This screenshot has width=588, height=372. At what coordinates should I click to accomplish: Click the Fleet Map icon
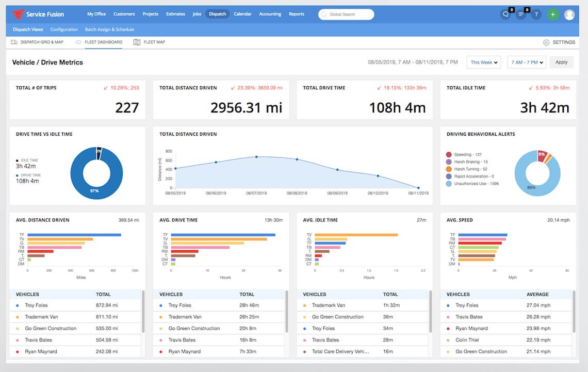pyautogui.click(x=137, y=42)
